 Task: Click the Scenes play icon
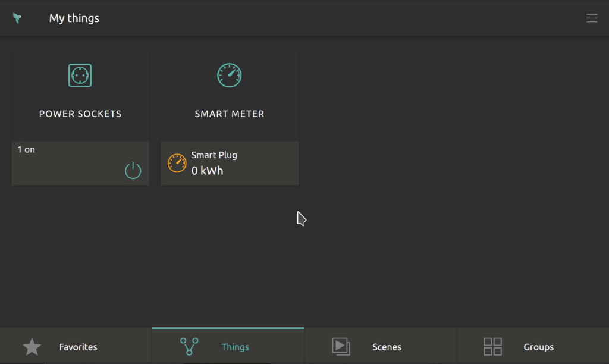(x=341, y=347)
